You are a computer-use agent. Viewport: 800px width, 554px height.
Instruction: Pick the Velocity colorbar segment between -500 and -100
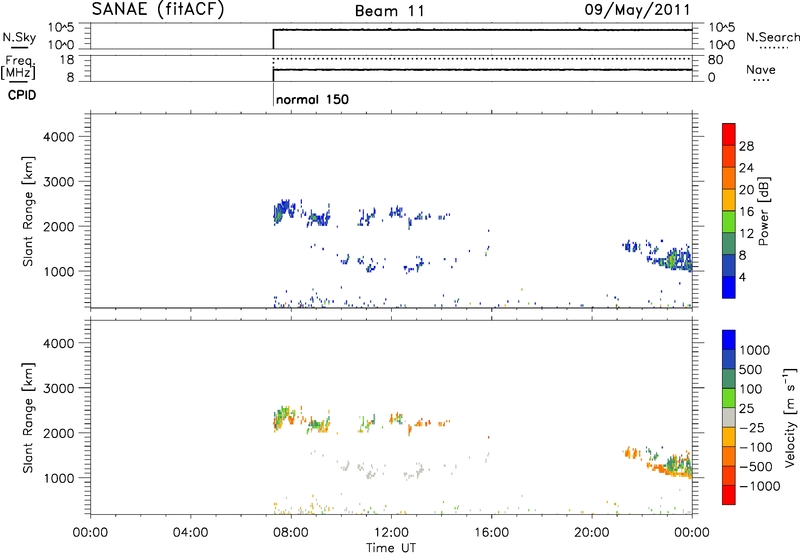coord(729,456)
